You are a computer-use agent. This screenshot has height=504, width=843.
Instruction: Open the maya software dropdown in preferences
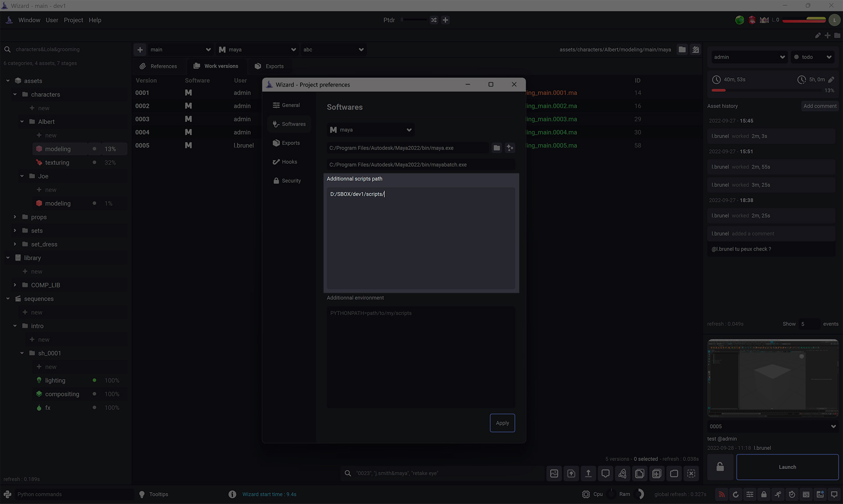click(371, 130)
